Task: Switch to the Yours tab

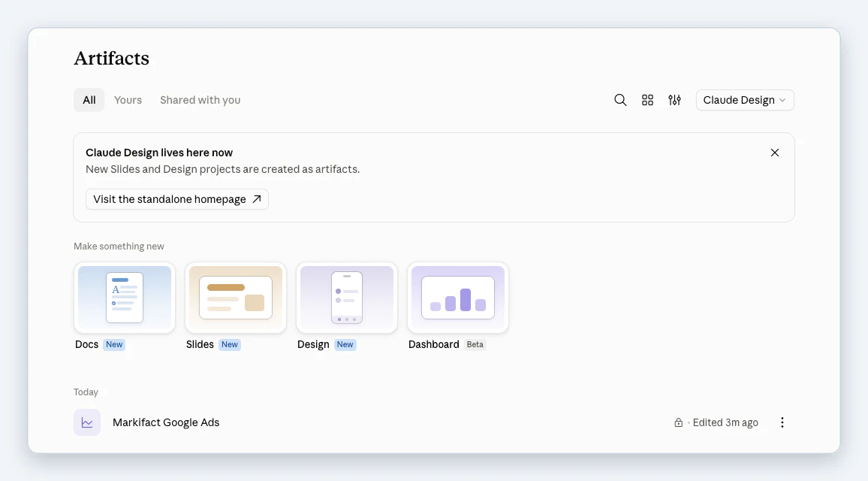Action: (128, 100)
